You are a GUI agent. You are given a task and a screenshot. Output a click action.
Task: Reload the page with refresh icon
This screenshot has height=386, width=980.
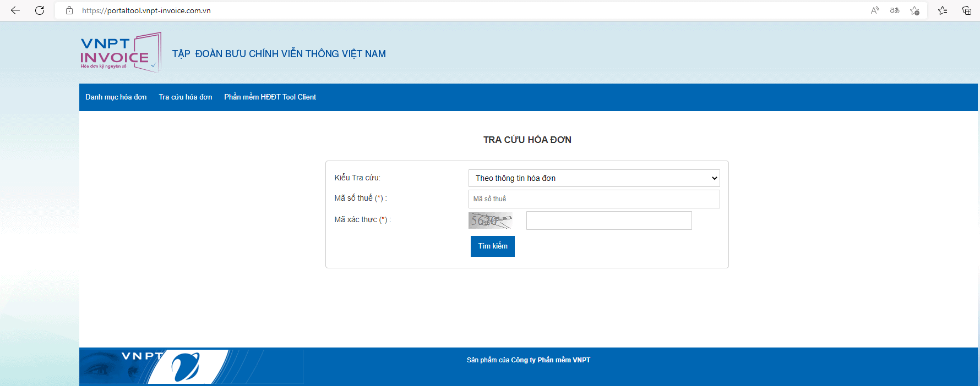pos(40,10)
